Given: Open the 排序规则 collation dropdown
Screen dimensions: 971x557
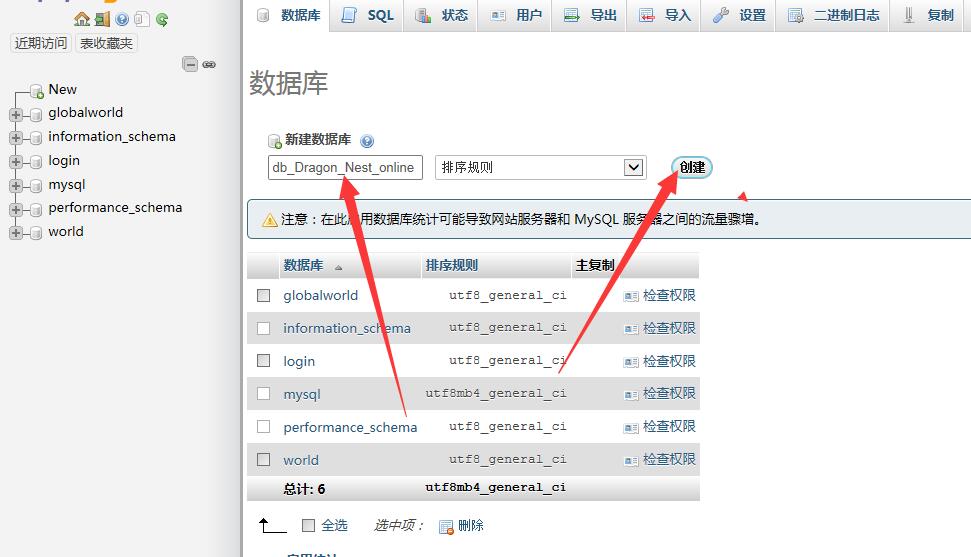Looking at the screenshot, I should pos(540,167).
